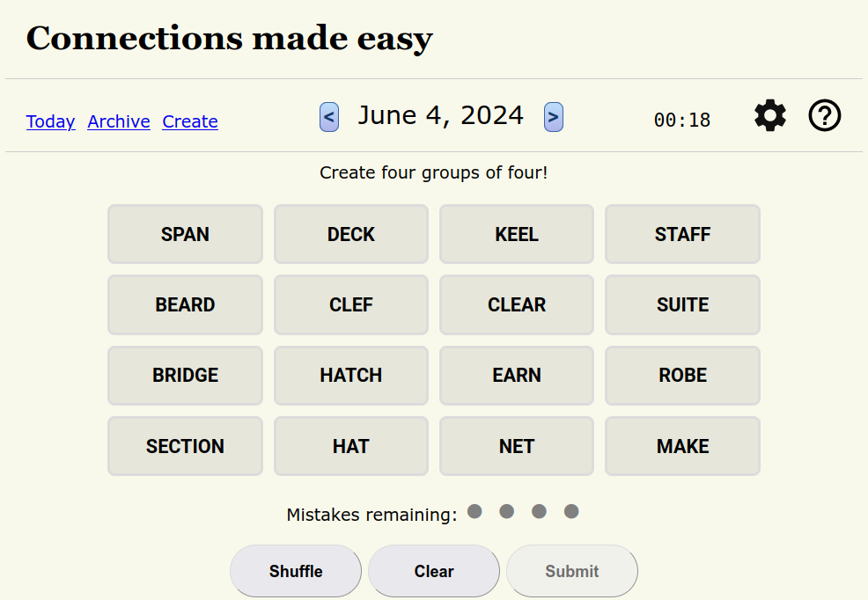Pick the HATCH tile
The height and width of the screenshot is (600, 868).
point(350,375)
